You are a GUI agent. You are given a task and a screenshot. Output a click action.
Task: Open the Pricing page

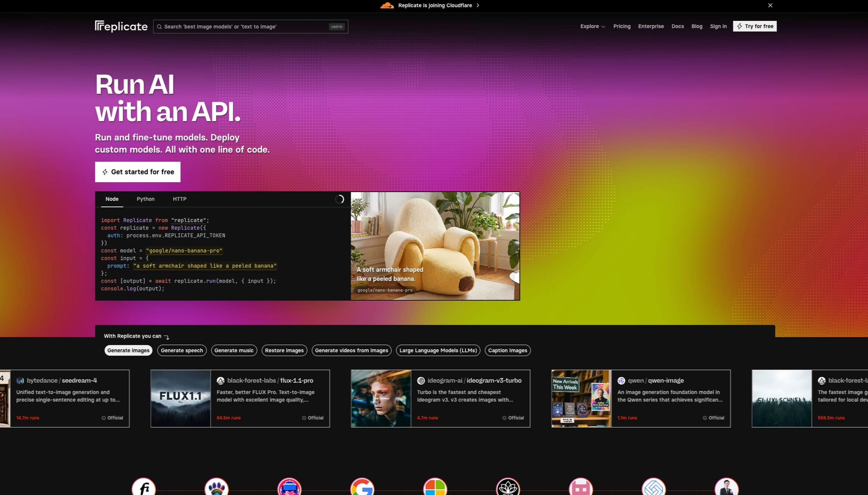point(622,26)
